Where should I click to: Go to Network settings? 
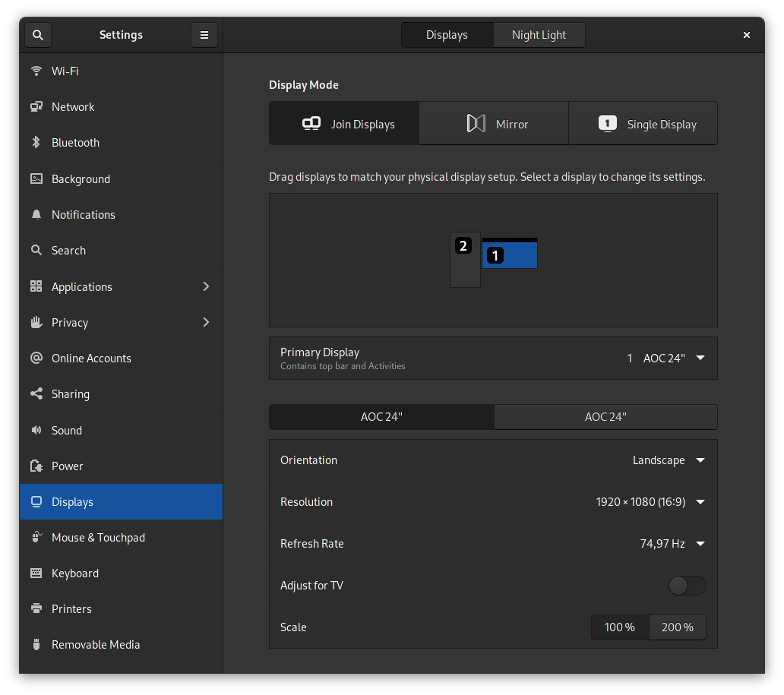pos(121,106)
